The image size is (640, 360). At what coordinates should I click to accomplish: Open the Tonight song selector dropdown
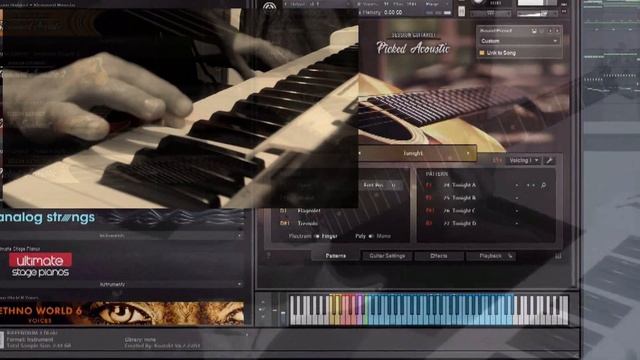point(413,153)
